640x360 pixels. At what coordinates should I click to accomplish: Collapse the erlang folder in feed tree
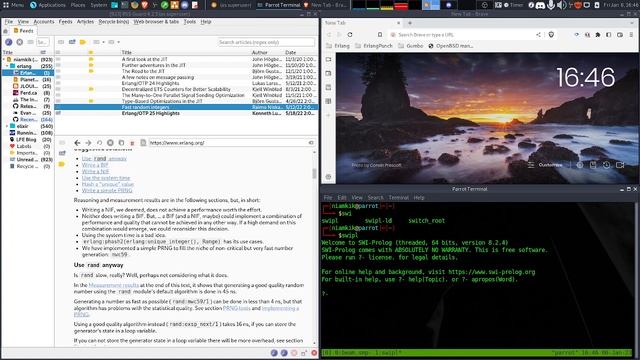pos(7,66)
